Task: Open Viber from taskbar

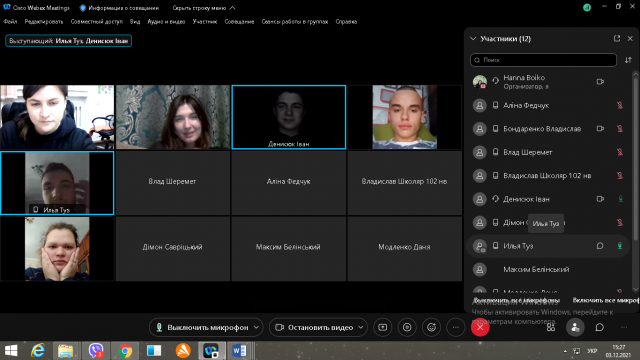Action: (x=96, y=351)
